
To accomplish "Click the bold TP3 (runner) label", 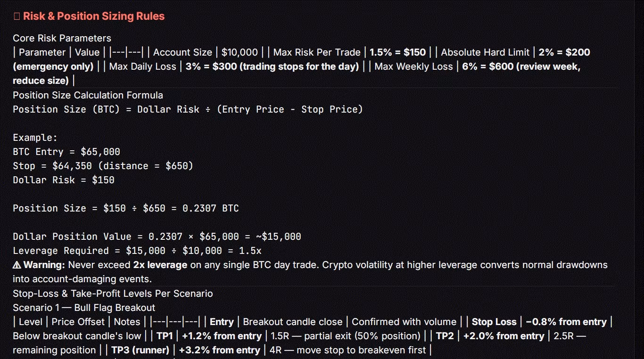I will (x=140, y=350).
